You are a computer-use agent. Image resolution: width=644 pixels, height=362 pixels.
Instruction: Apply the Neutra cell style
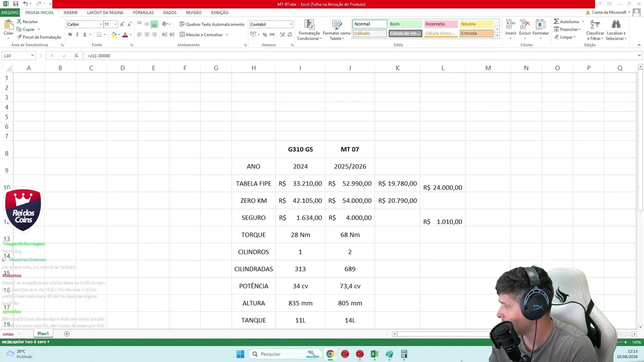pyautogui.click(x=476, y=24)
